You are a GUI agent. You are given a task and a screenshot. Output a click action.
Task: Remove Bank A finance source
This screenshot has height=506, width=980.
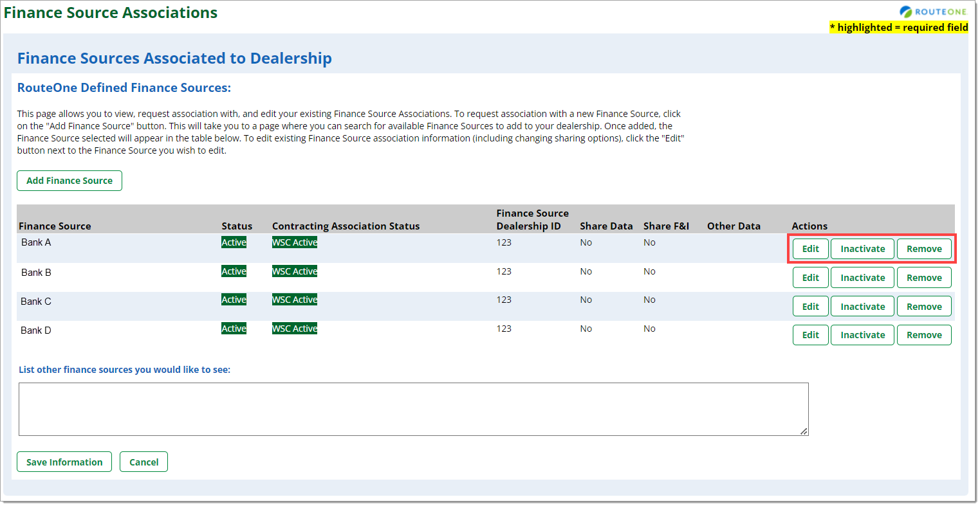pyautogui.click(x=924, y=249)
